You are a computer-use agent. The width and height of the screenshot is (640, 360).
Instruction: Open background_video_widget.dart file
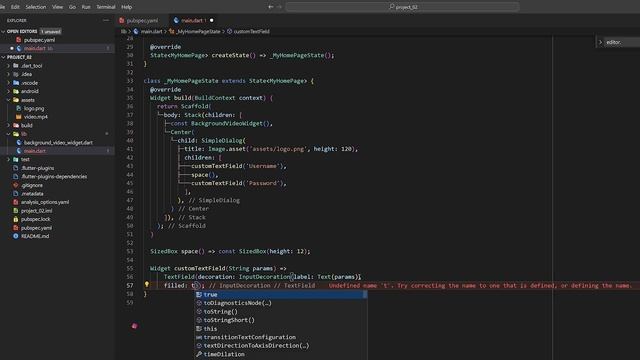point(58,142)
